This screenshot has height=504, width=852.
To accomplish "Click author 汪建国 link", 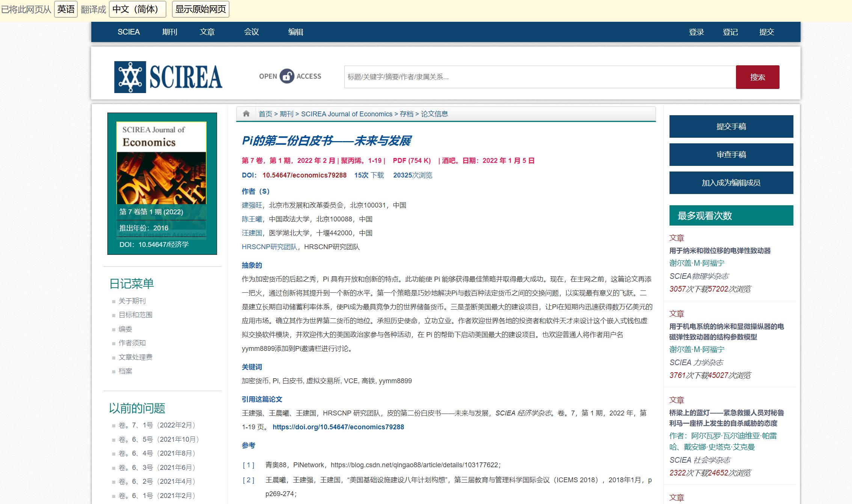I will point(252,233).
